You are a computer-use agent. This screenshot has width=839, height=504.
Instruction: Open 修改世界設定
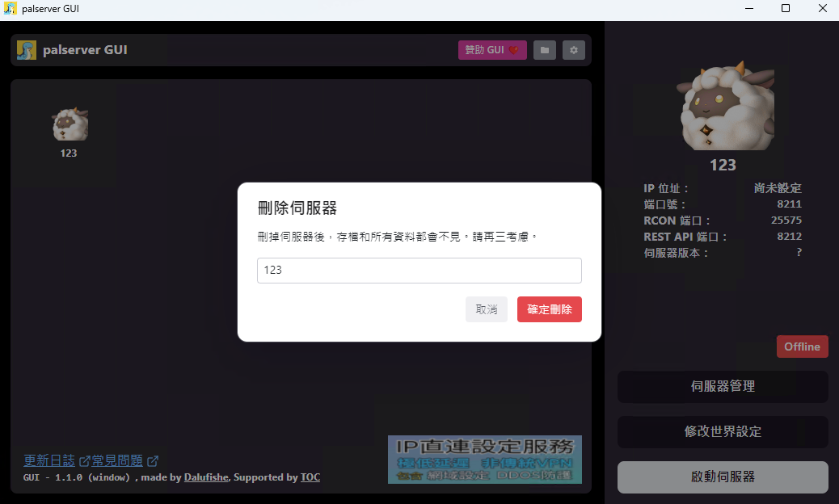point(723,432)
